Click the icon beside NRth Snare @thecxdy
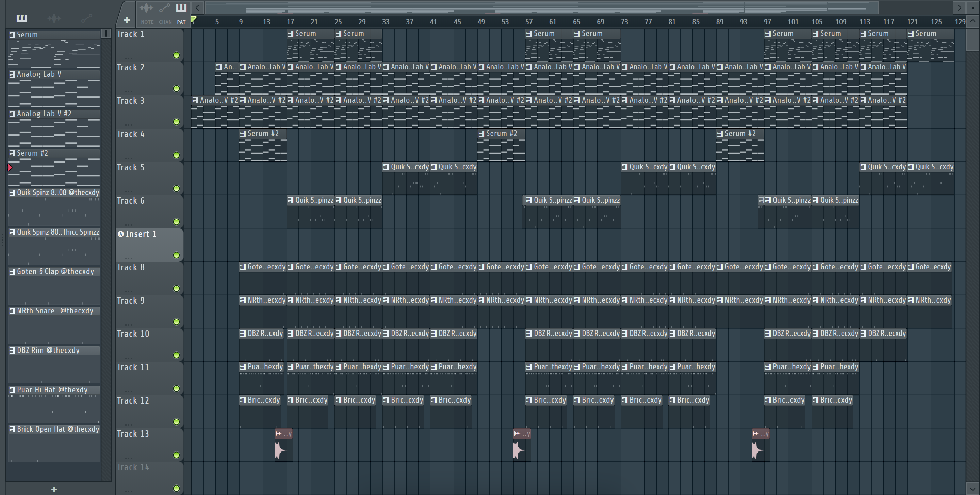The width and height of the screenshot is (980, 495). (12, 311)
